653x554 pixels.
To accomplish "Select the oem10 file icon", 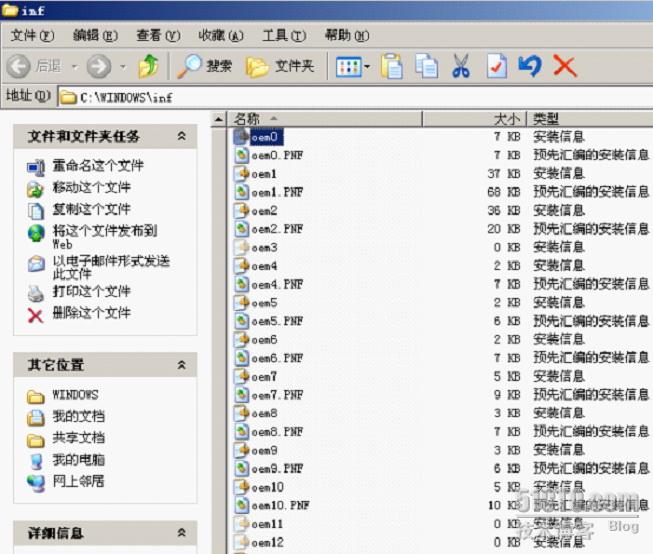I will point(242,487).
